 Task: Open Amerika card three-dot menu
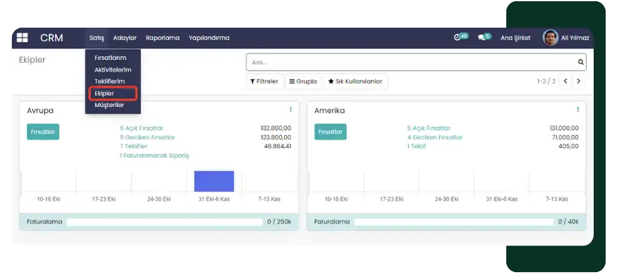(x=578, y=110)
